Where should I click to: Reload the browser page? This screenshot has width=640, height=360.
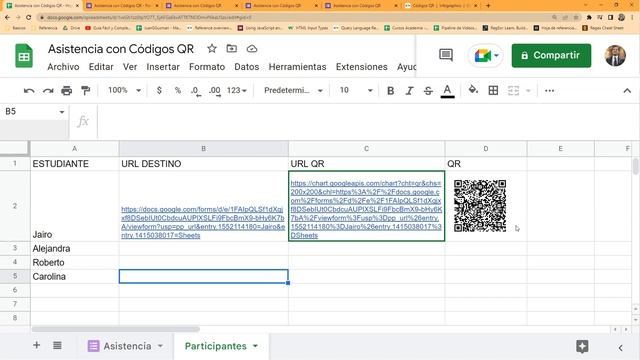(29, 18)
